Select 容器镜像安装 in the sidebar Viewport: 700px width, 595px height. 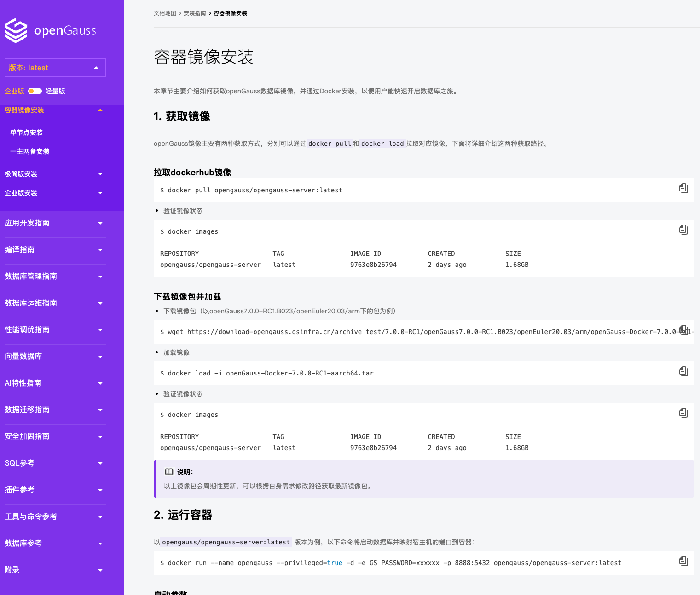(24, 110)
